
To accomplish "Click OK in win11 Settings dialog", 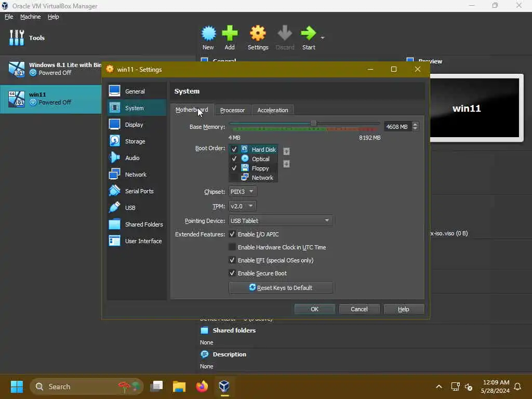I will [314, 309].
